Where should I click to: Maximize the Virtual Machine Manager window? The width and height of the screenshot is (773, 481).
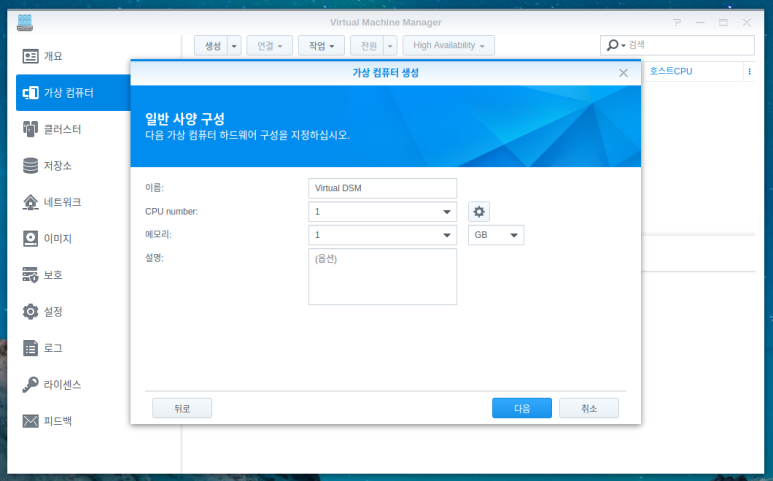point(723,23)
